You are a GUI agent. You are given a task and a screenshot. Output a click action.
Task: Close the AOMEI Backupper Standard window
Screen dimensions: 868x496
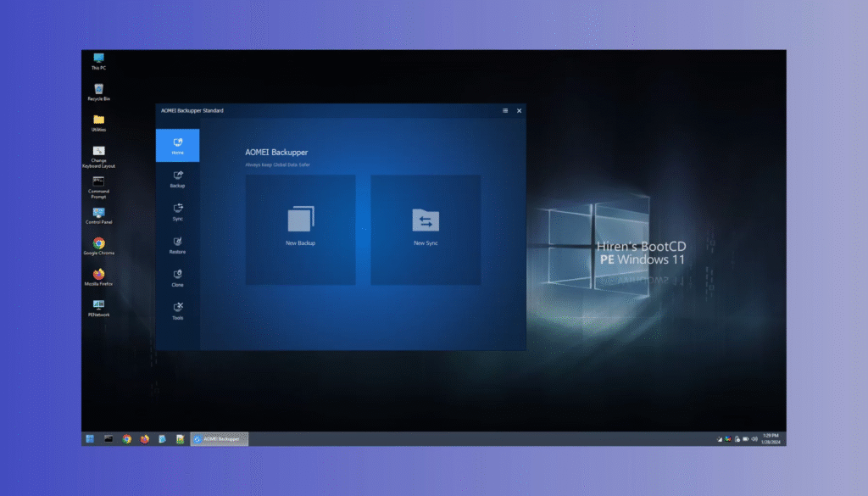[520, 110]
